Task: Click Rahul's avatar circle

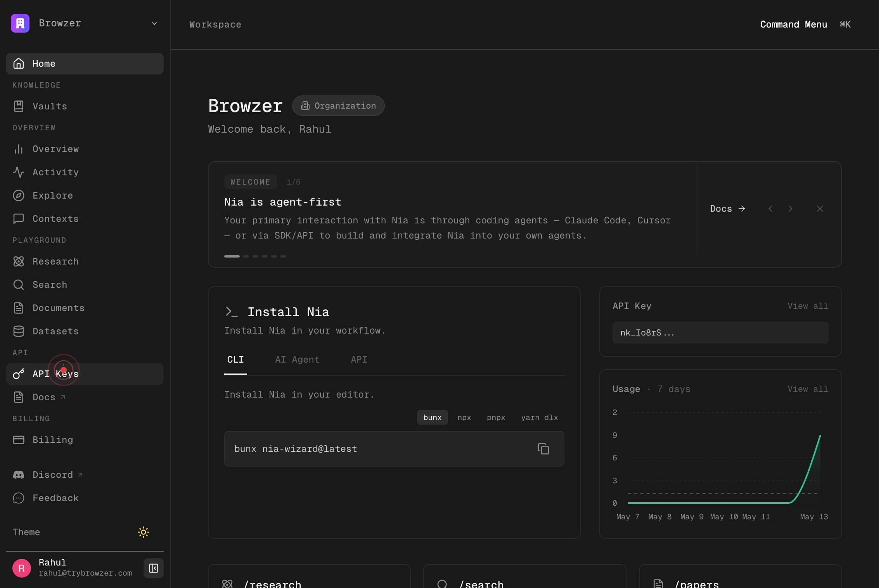Action: 22,568
